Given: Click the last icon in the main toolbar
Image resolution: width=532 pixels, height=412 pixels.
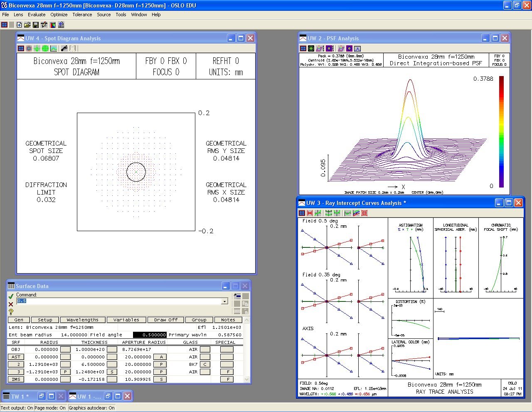Looking at the screenshot, I should click(61, 25).
